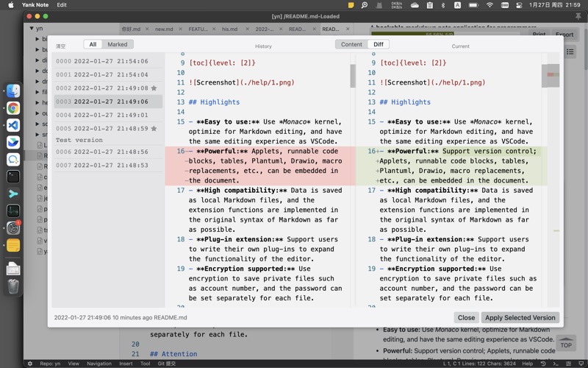The height and width of the screenshot is (368, 588).
Task: Toggle the star on version 0002
Action: point(154,88)
